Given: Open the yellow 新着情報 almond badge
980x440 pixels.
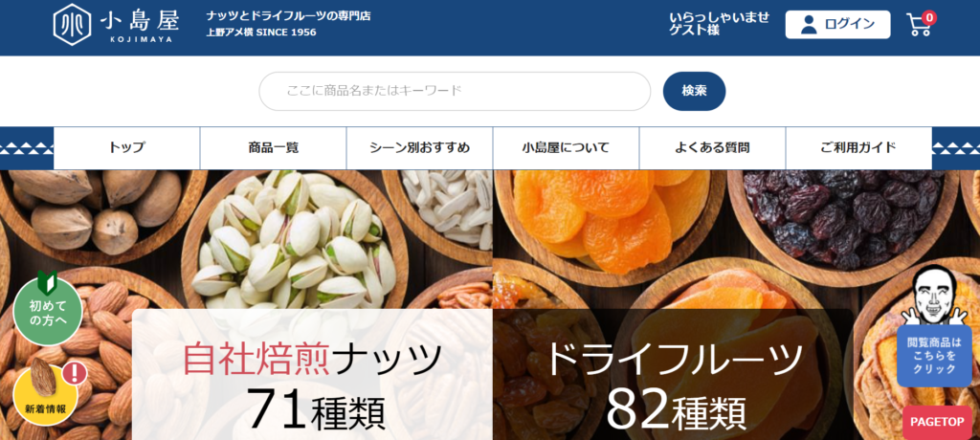Looking at the screenshot, I should [x=45, y=393].
